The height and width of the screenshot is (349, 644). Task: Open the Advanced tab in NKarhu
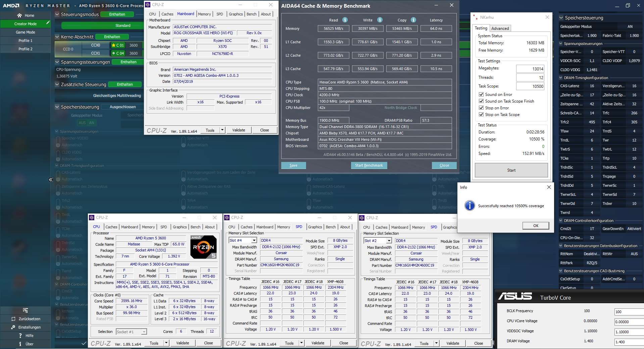pyautogui.click(x=500, y=28)
